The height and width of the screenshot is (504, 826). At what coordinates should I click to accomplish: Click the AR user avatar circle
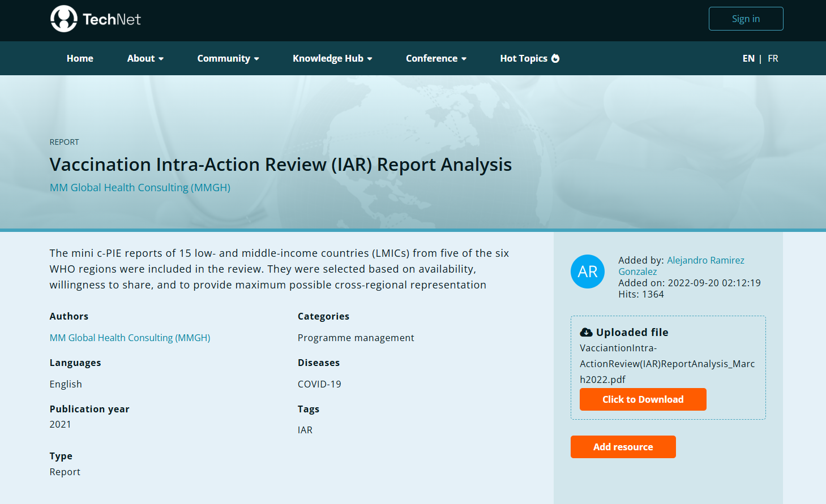click(x=587, y=272)
